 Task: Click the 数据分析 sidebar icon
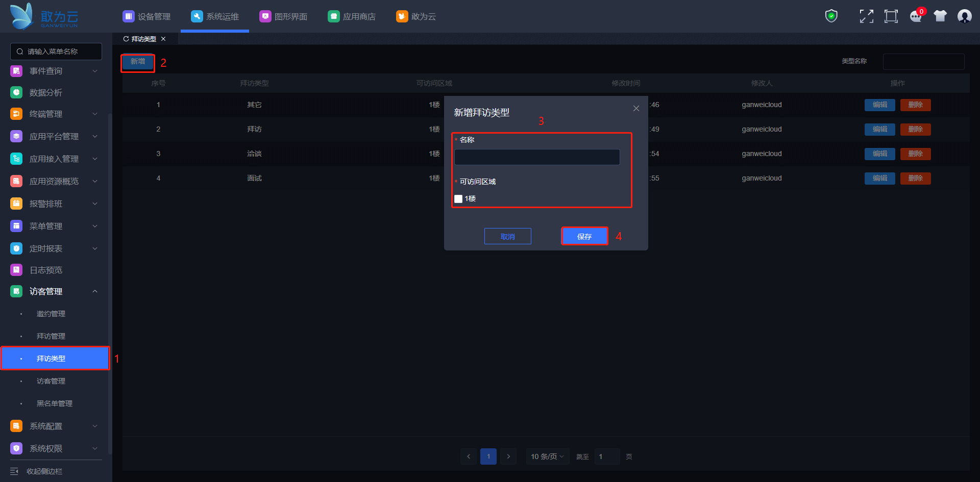(16, 92)
